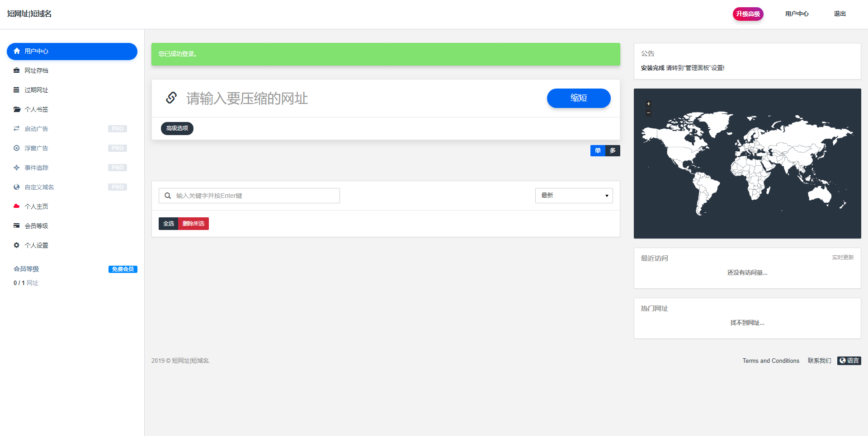The image size is (868, 436).
Task: Open the 最新 sort dropdown
Action: [x=574, y=196]
